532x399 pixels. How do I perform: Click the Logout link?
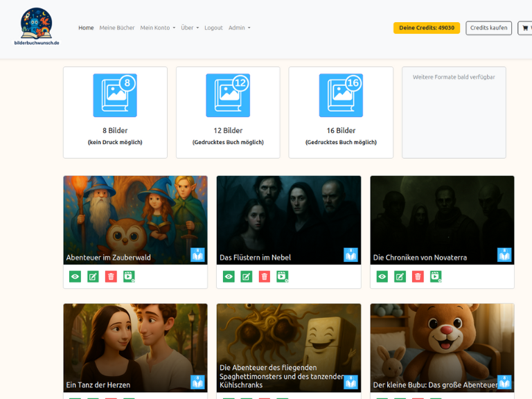click(213, 28)
